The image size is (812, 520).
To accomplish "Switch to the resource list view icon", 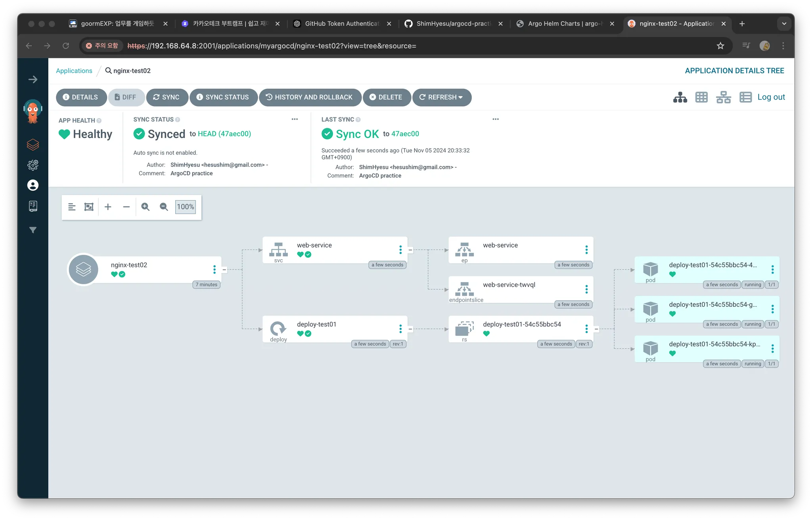I will [x=745, y=97].
